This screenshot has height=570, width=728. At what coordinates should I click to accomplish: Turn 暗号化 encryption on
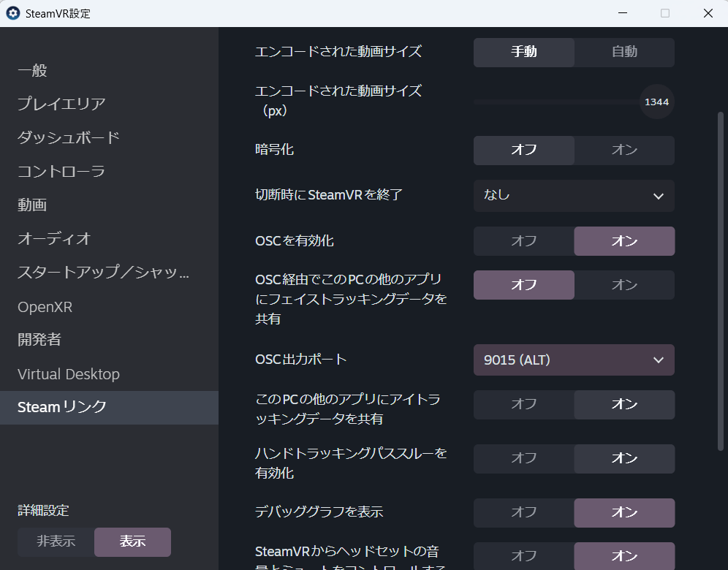coord(624,150)
